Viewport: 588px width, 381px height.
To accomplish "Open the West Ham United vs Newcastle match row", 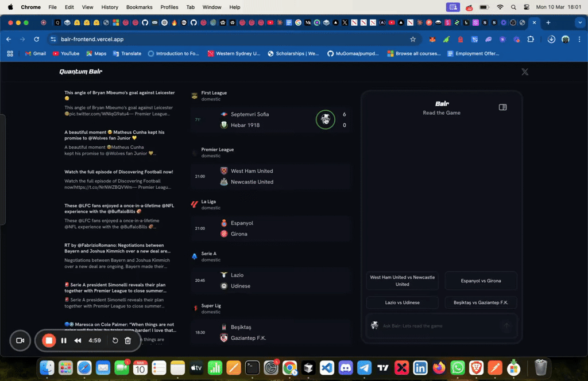I will (271, 176).
